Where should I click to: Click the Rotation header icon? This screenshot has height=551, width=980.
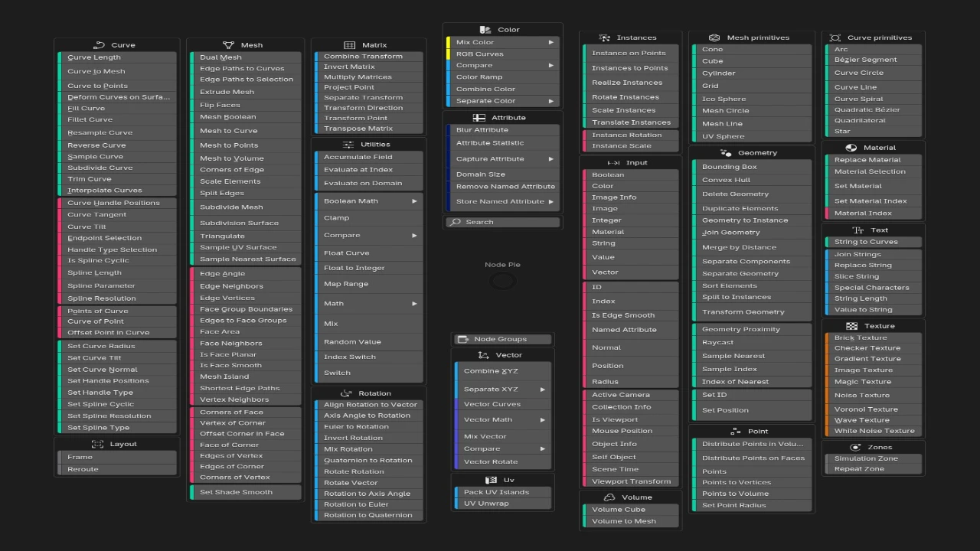point(346,393)
